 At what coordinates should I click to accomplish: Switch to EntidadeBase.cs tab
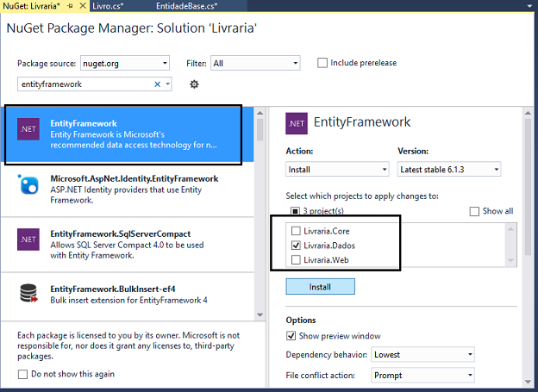[186, 6]
